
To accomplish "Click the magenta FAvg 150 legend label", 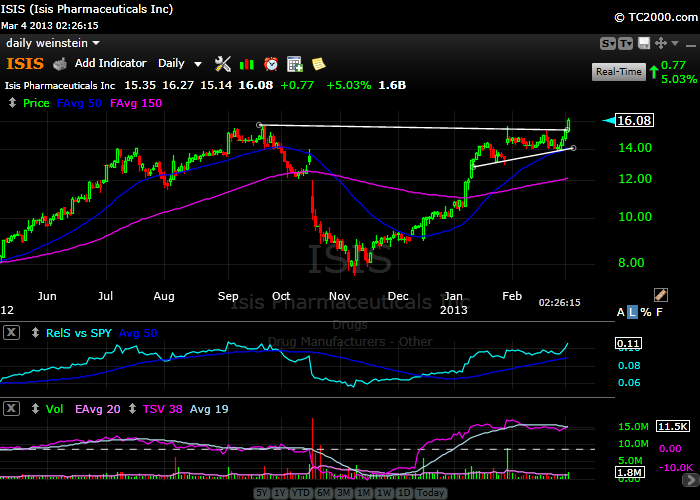I will click(x=136, y=103).
